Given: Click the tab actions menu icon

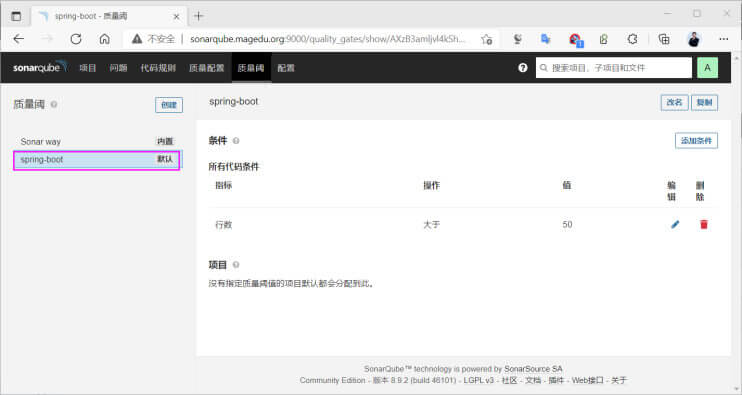Looking at the screenshot, I should [x=16, y=16].
